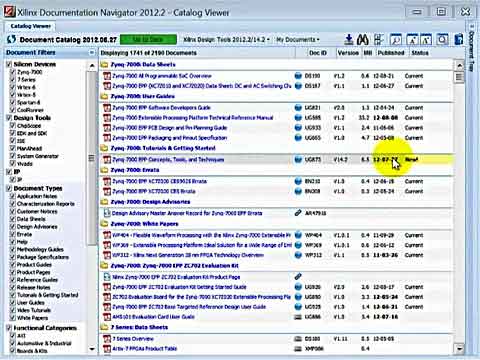Toggle the 7 Series filter checkbox
480x360 pixels.
tap(13, 79)
